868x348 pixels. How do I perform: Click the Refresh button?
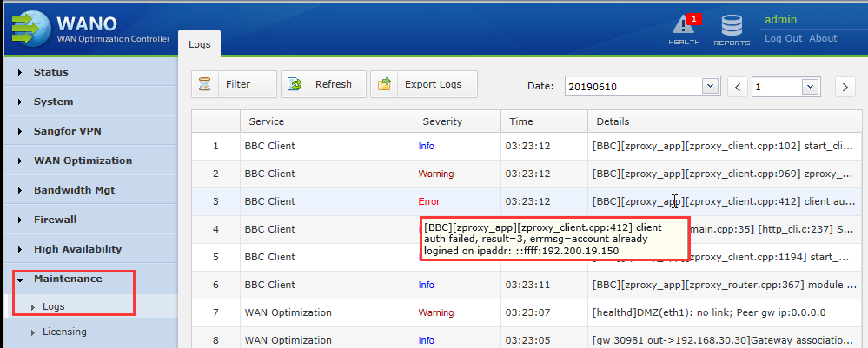point(324,84)
